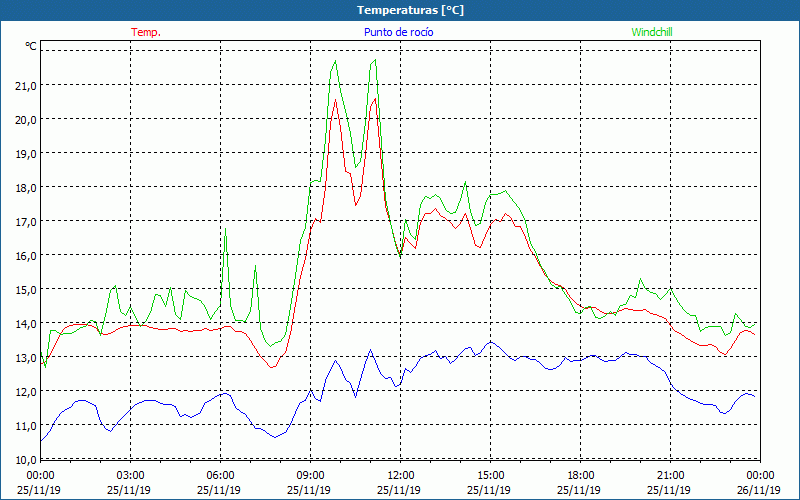The image size is (800, 500).
Task: Click the 15,0 y-axis value
Action: coord(26,290)
